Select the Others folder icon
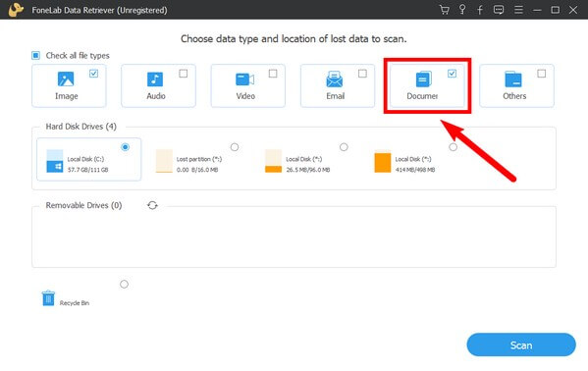This screenshot has height=371, width=588. tap(513, 79)
